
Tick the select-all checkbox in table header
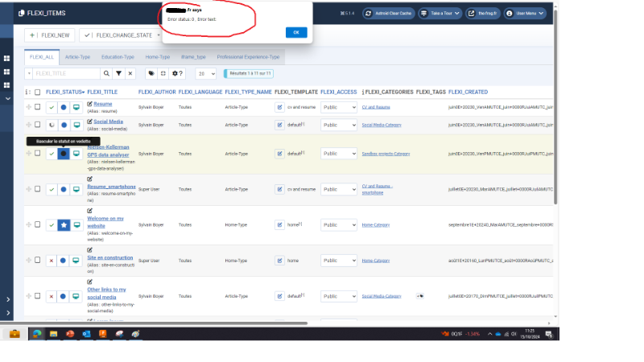[x=37, y=93]
